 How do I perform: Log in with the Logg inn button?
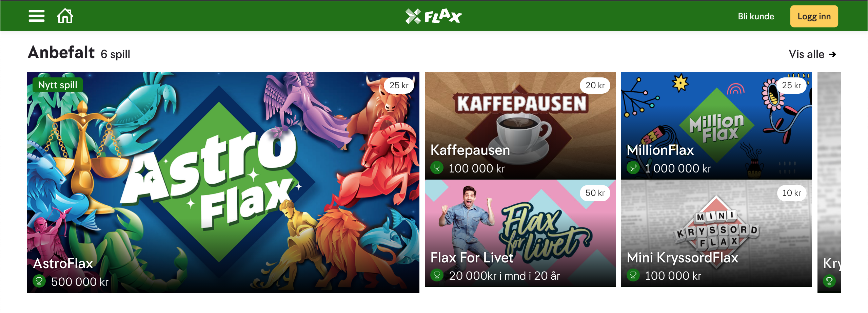coord(814,16)
